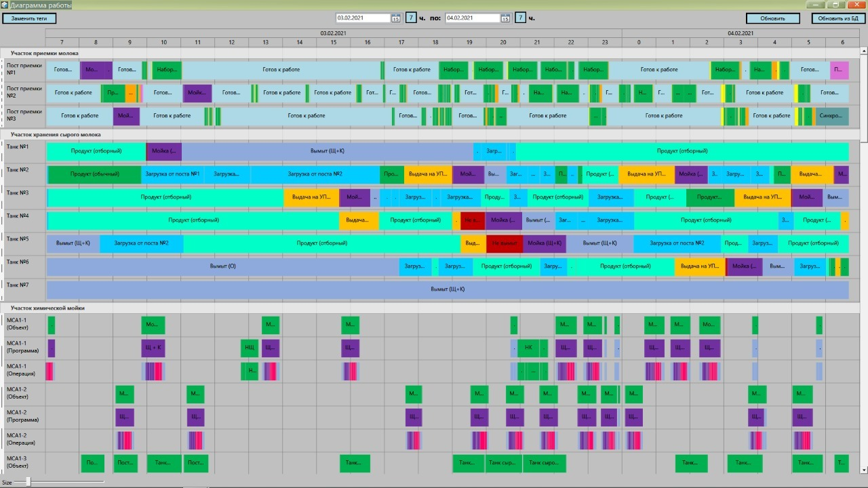Click the Обновить button
This screenshot has height=488, width=868.
point(772,18)
